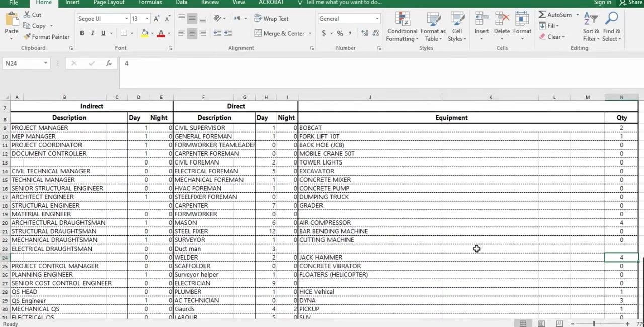Image resolution: width=644 pixels, height=327 pixels.
Task: Open the Cell Styles gallery
Action: pyautogui.click(x=457, y=19)
